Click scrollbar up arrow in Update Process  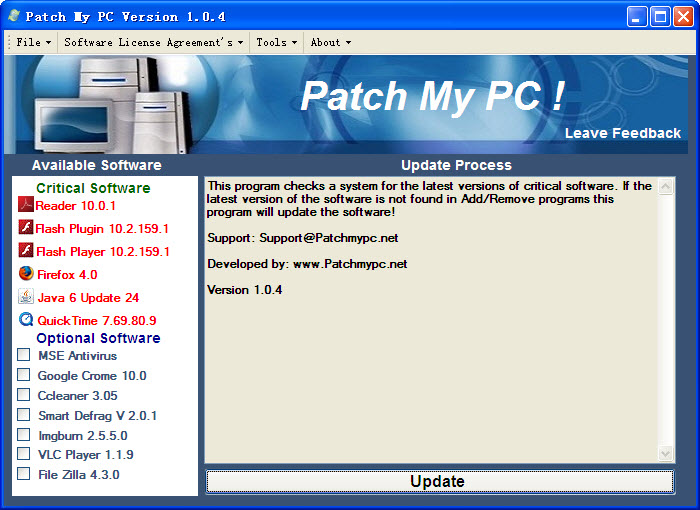[665, 187]
